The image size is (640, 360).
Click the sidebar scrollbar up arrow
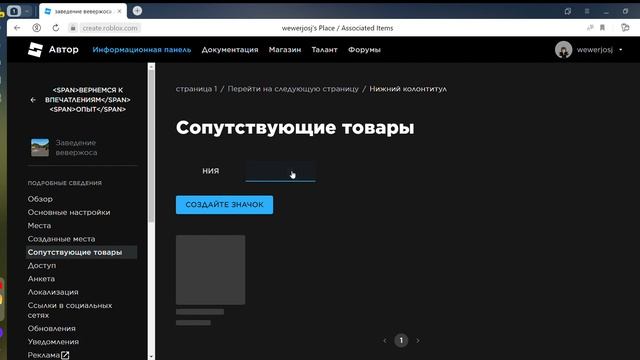click(151, 66)
